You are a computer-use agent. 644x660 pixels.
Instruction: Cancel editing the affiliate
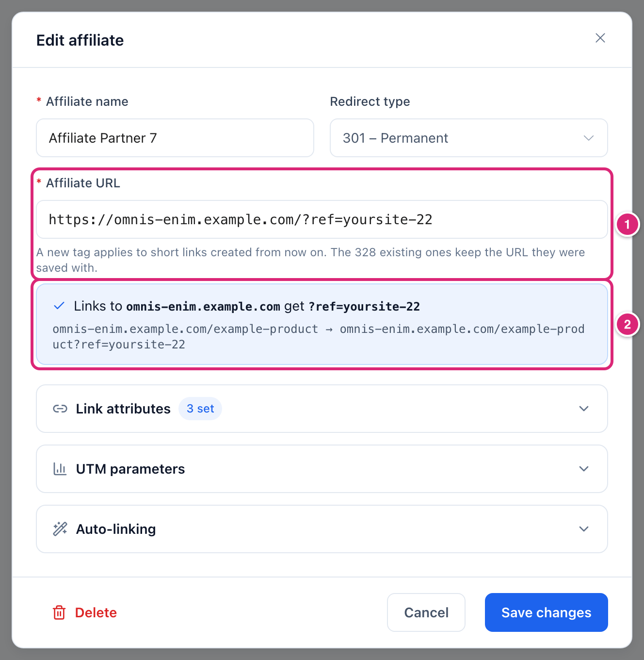pyautogui.click(x=426, y=612)
